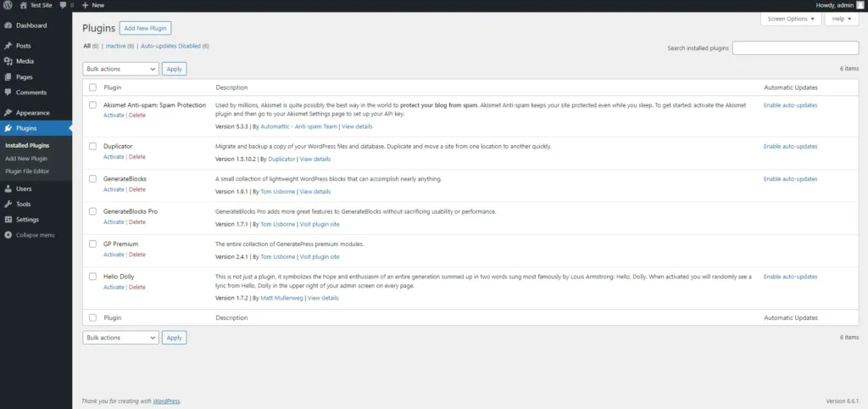This screenshot has width=868, height=409.
Task: Open Test Site home icon link
Action: point(23,5)
